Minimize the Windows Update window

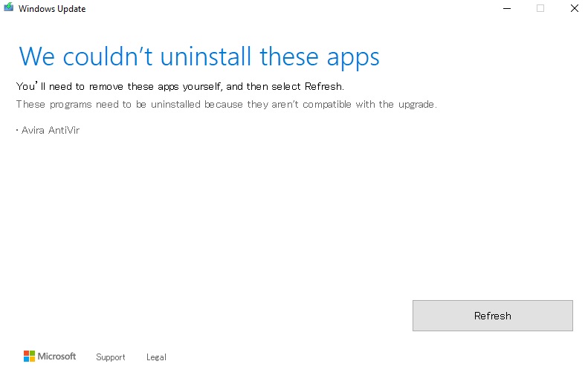point(507,8)
